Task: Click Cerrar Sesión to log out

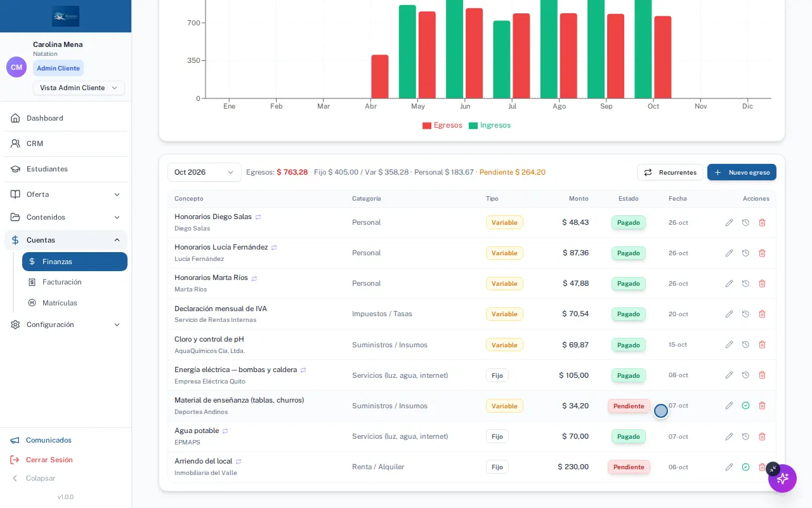Action: point(42,460)
